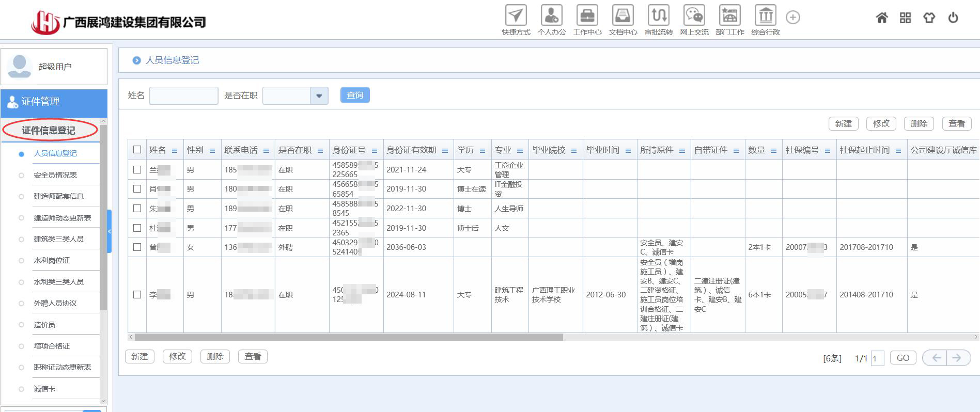Expand the 是否在职 dropdown arrow
This screenshot has height=412, width=980.
[319, 96]
